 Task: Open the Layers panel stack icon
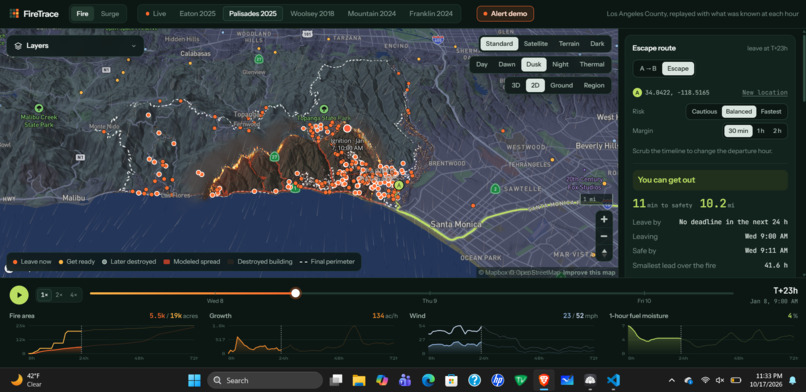click(18, 46)
